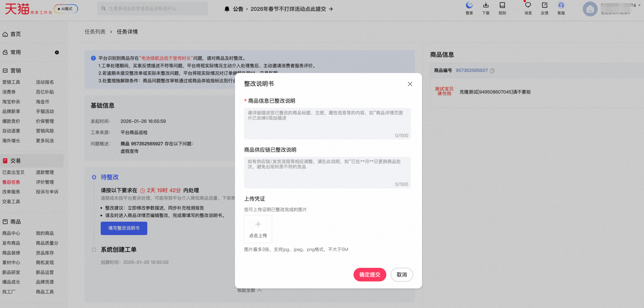The width and height of the screenshot is (644, 308).
Task: Open 投诉与申诉 menu item
Action: 47,192
